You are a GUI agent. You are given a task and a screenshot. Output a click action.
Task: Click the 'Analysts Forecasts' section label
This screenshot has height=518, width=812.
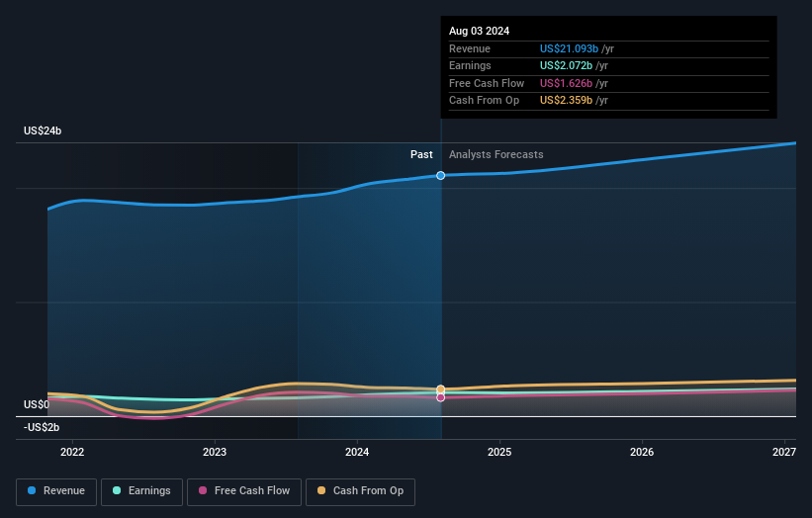coord(496,155)
